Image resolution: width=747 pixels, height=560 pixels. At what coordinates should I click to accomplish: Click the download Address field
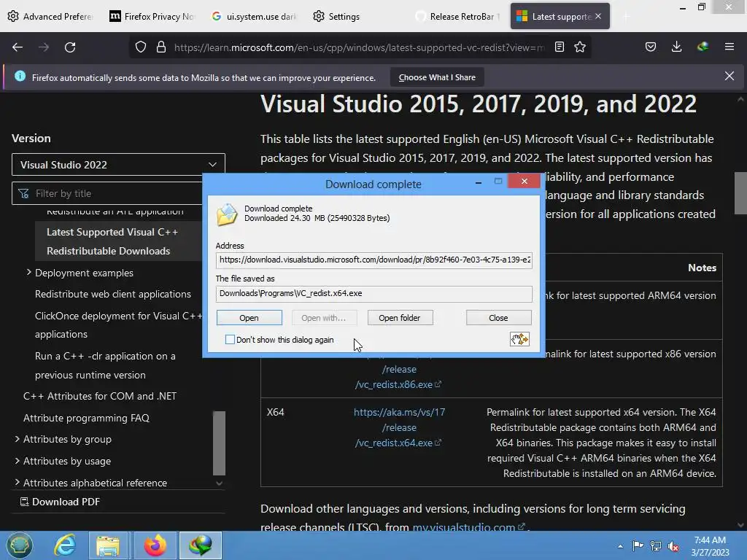point(374,260)
